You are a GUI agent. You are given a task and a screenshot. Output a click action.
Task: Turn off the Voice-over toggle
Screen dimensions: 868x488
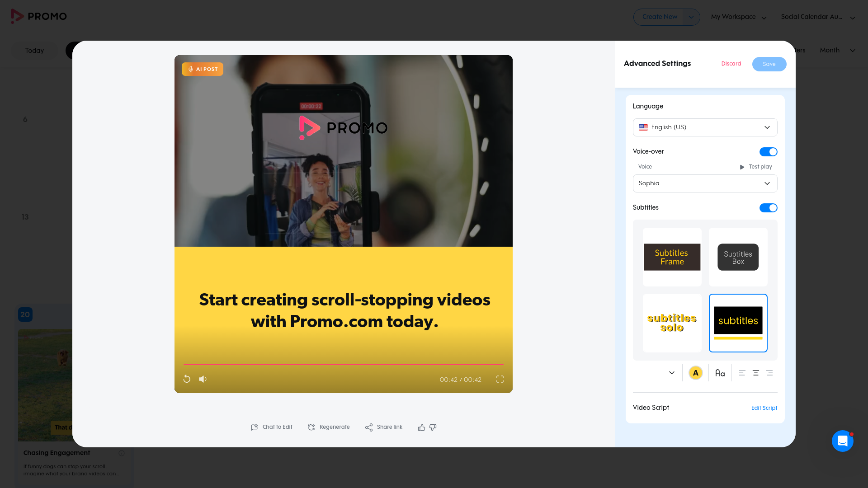tap(768, 152)
